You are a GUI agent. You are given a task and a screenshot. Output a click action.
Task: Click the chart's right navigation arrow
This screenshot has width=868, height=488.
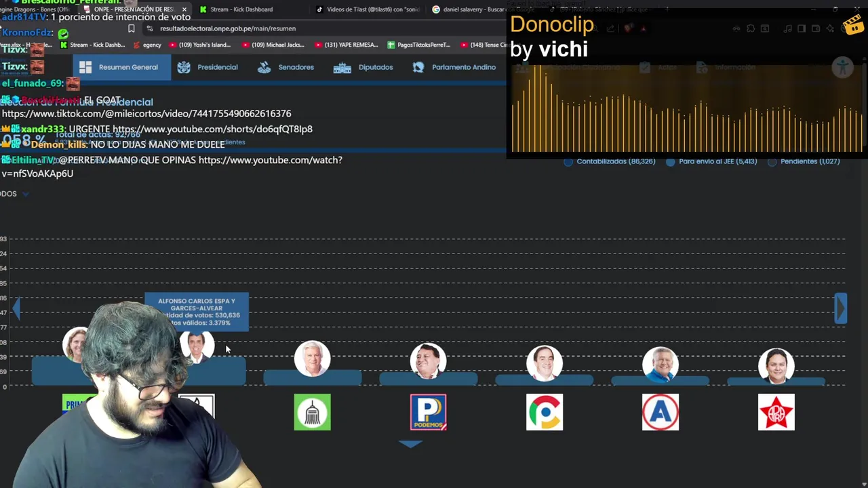841,308
